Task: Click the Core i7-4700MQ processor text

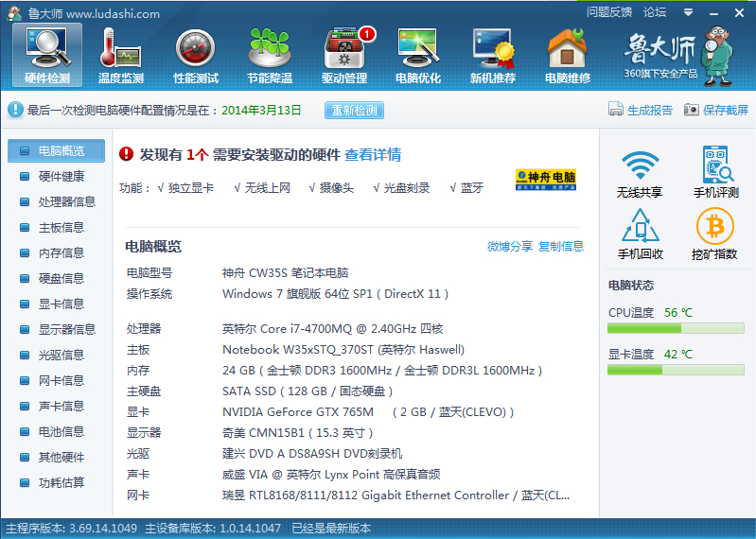Action: pos(332,329)
